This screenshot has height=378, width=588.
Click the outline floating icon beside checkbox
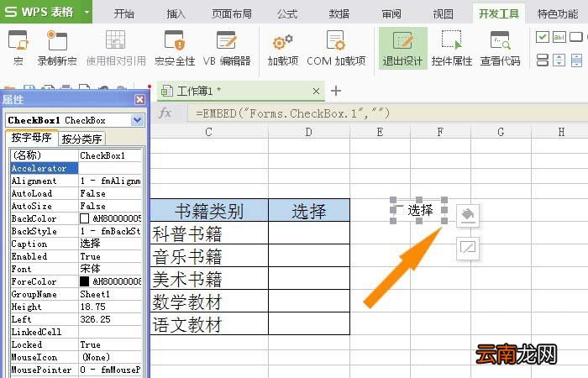[x=468, y=248]
